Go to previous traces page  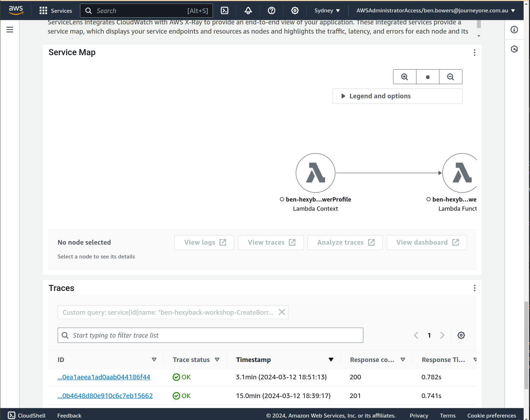coord(416,335)
